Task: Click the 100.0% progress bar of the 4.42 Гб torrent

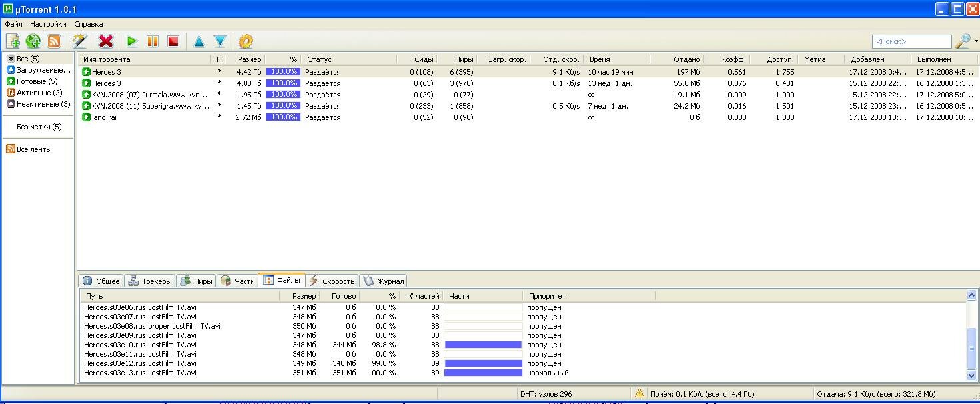Action: 283,72
